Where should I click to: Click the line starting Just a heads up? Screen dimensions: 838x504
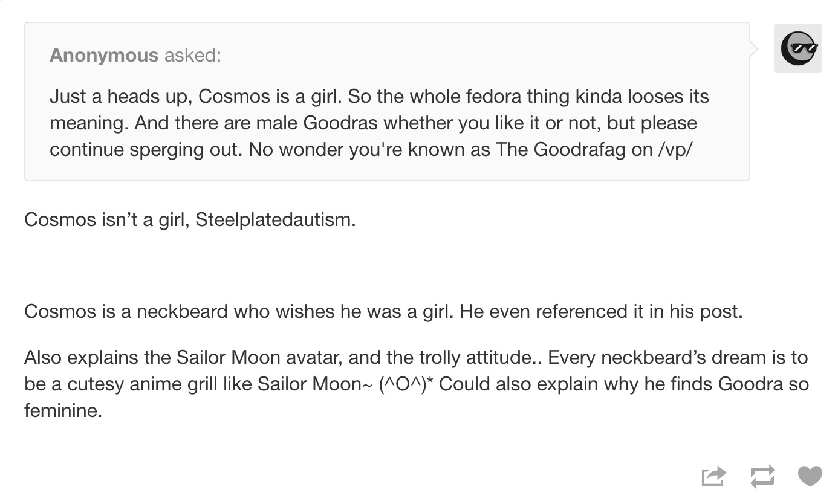379,96
